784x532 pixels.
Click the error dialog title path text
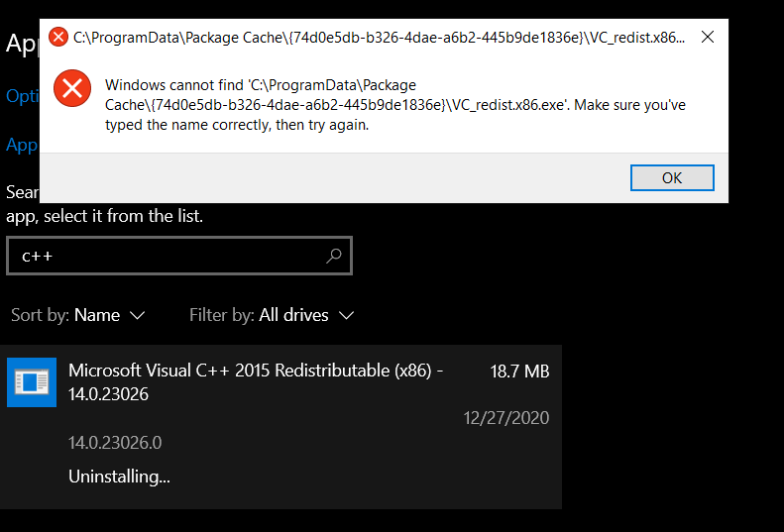click(377, 38)
